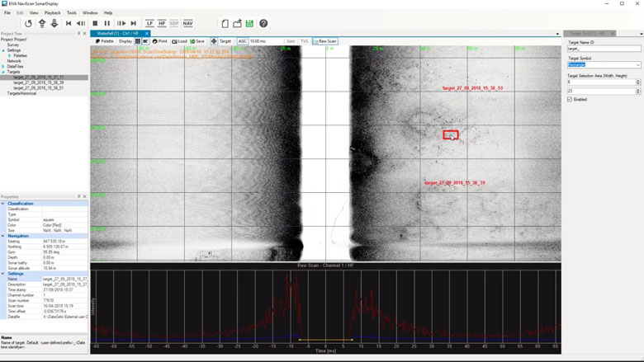This screenshot has height=362, width=644.
Task: Click the Target crosshair tool
Action: coord(221,41)
